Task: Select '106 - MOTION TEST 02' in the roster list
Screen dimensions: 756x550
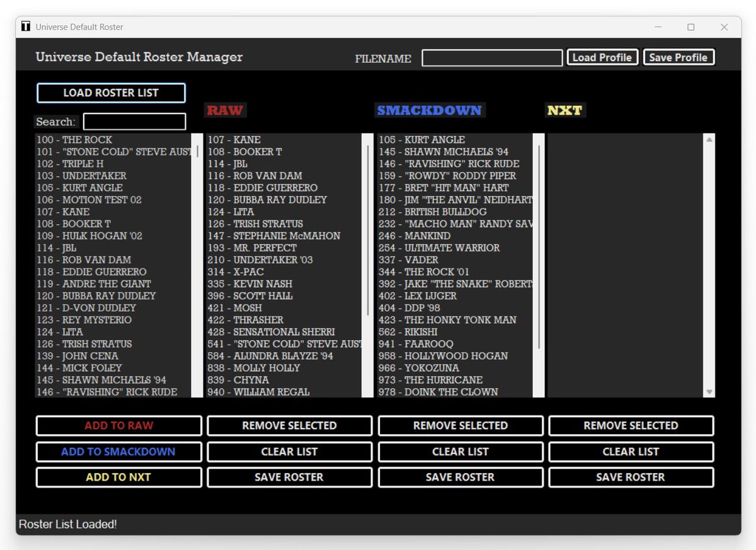Action: coord(113,200)
